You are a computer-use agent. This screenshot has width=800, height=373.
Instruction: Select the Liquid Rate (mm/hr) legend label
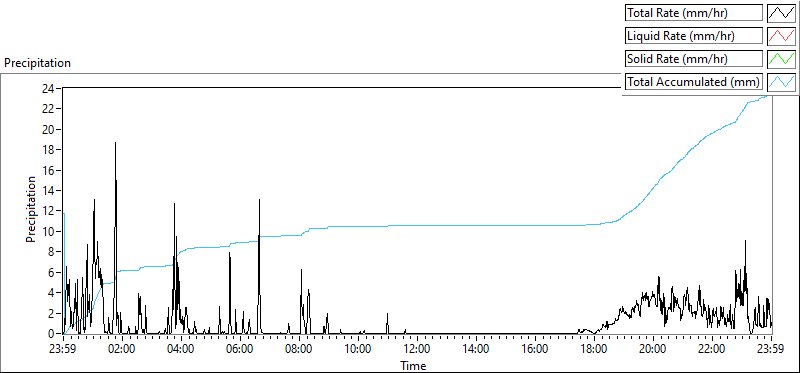tap(694, 36)
